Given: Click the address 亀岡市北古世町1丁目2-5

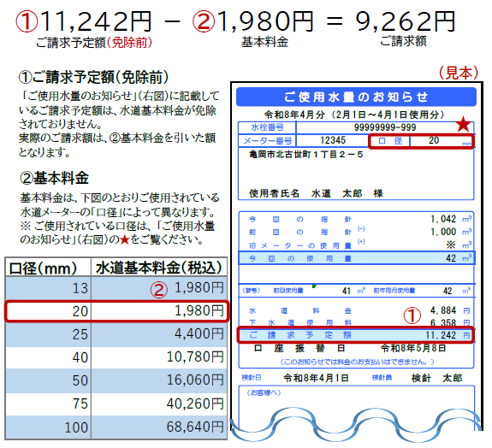Looking at the screenshot, I should (x=306, y=154).
